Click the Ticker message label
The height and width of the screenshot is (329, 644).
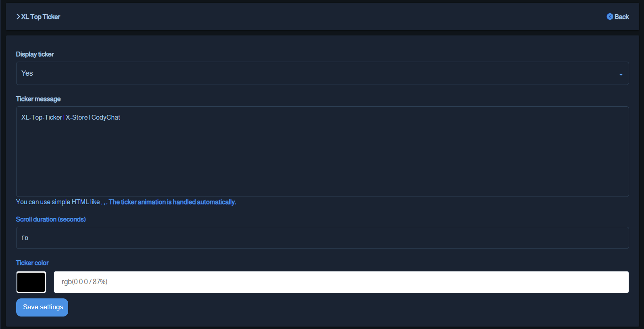pyautogui.click(x=38, y=99)
